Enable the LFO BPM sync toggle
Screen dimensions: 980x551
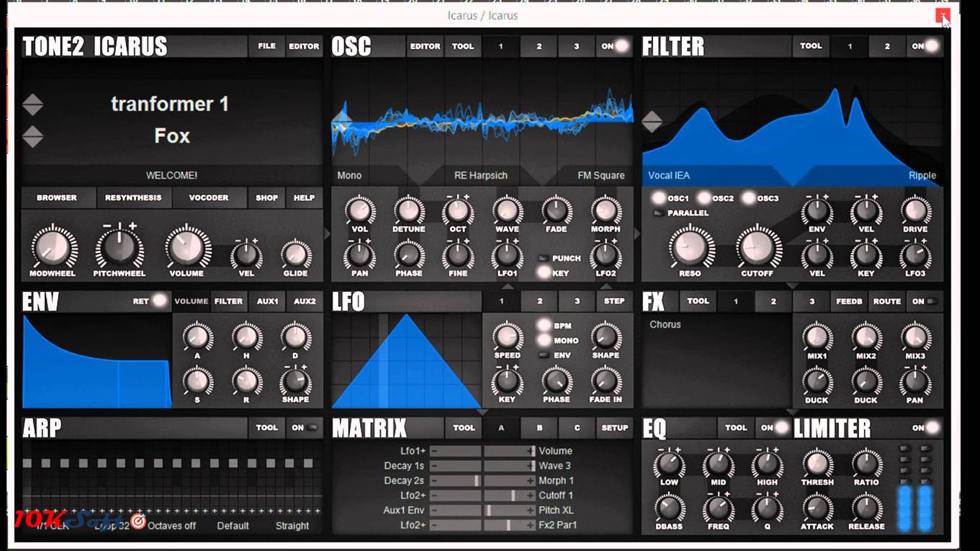coord(544,326)
